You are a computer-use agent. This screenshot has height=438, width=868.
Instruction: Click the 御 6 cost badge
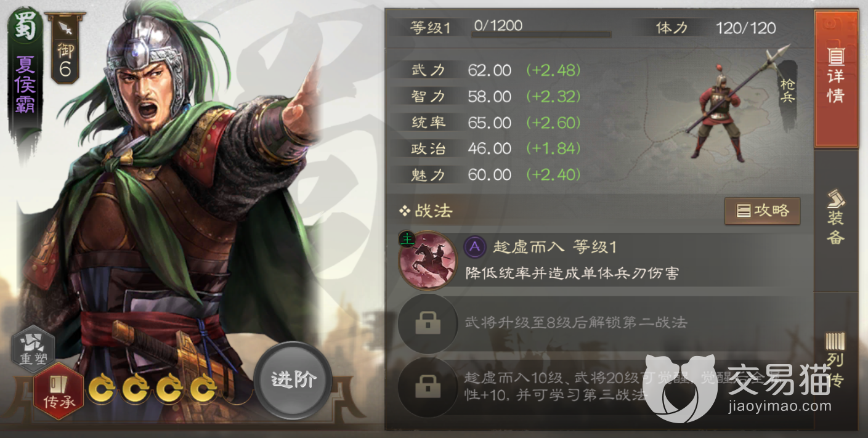pyautogui.click(x=65, y=50)
